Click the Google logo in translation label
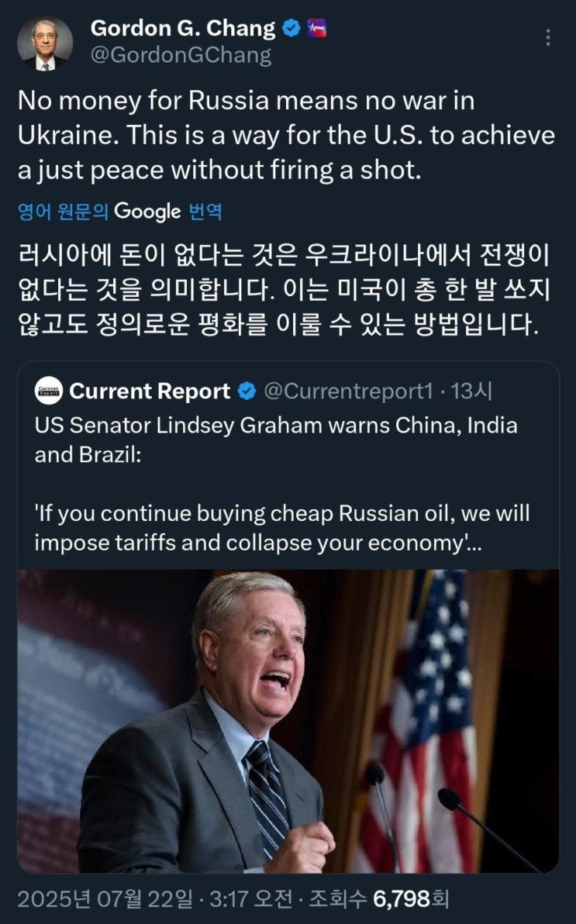Viewport: 576px width, 924px height. click(x=147, y=211)
